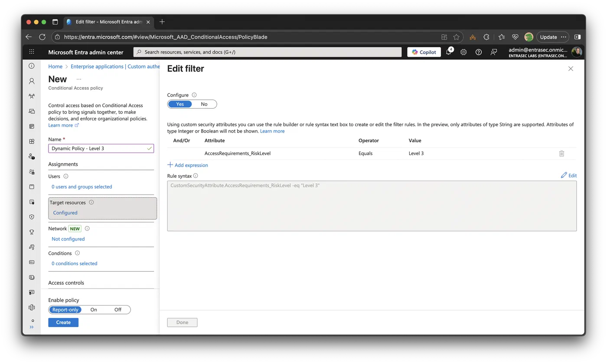Click the info icon beside Network
Screen dimensions: 607x364
coord(87,228)
